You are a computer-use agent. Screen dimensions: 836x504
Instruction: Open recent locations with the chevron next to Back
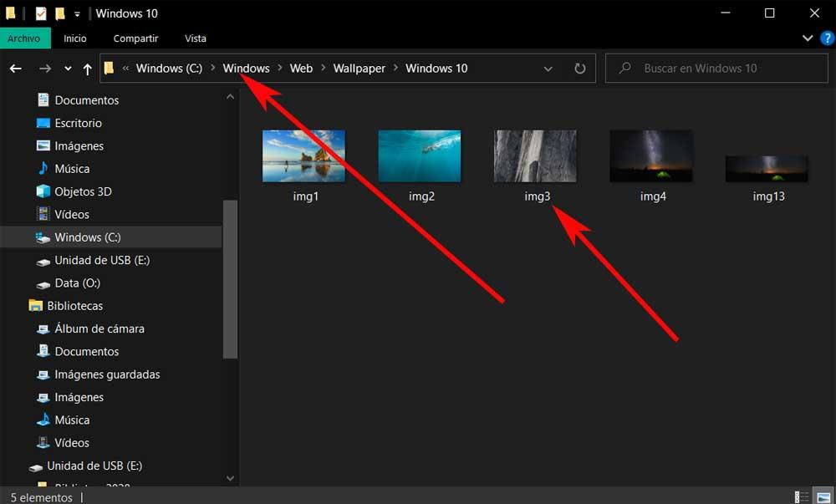coord(68,69)
